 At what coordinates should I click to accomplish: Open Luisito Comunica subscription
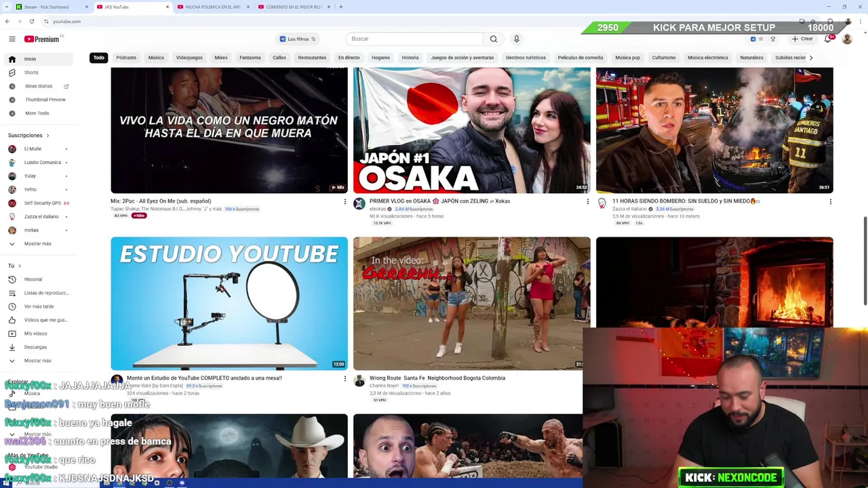pyautogui.click(x=42, y=163)
